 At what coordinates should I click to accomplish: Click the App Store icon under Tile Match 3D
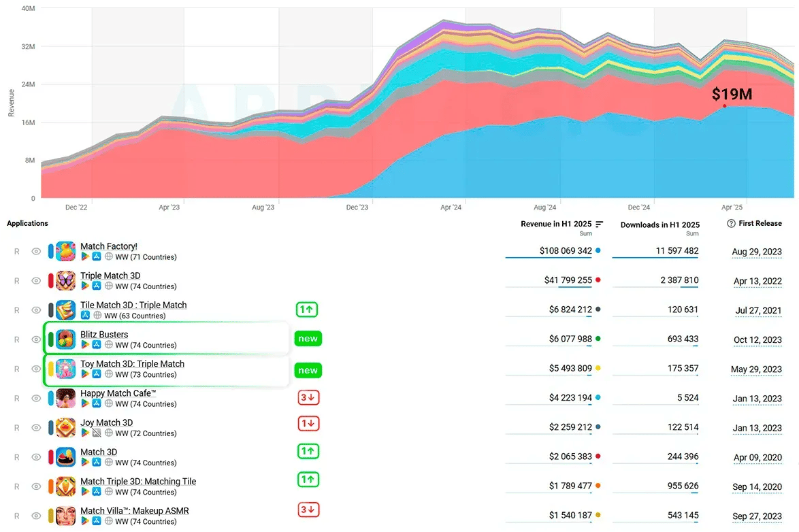click(85, 316)
